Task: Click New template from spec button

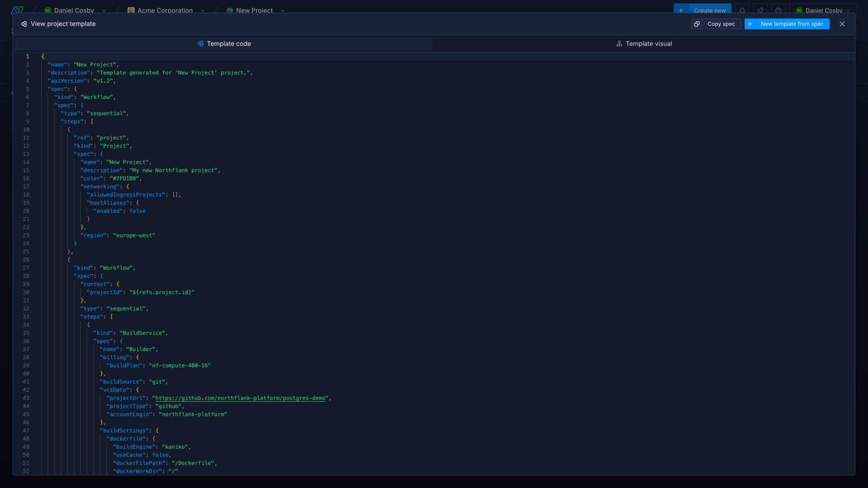Action: click(787, 24)
